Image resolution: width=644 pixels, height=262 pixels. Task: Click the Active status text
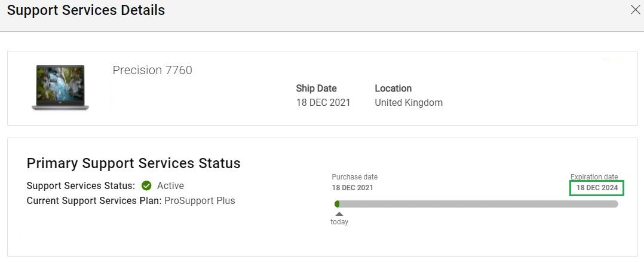(170, 186)
